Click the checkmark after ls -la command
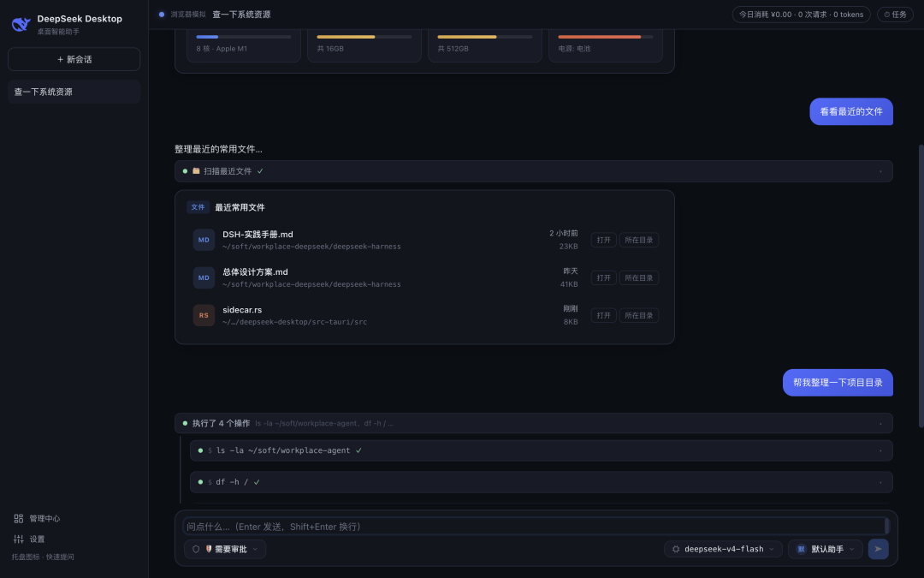This screenshot has width=924, height=578. pos(358,450)
